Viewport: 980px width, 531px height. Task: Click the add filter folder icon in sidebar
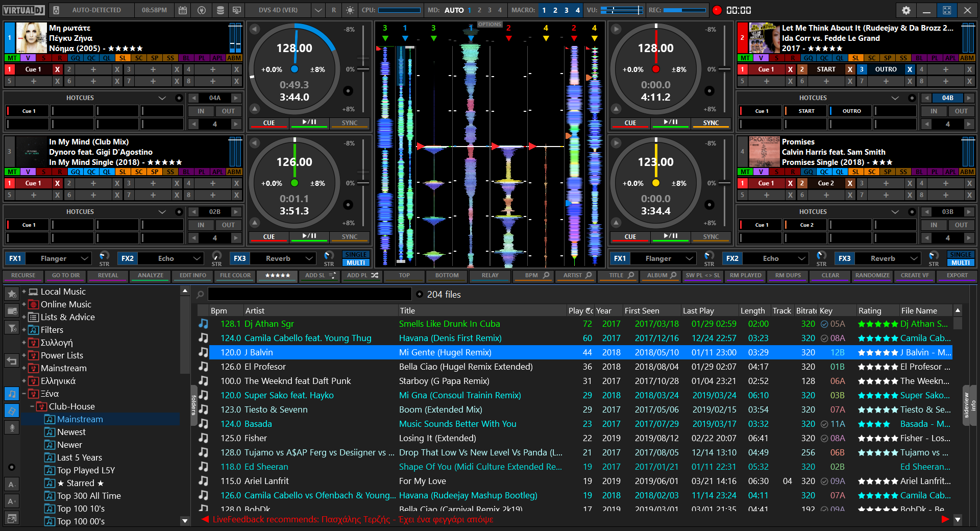click(12, 327)
